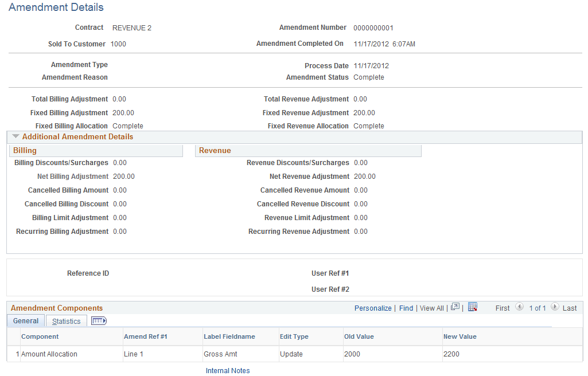588x376 pixels.
Task: Download Amendment Components grid to Excel
Action: tap(473, 307)
